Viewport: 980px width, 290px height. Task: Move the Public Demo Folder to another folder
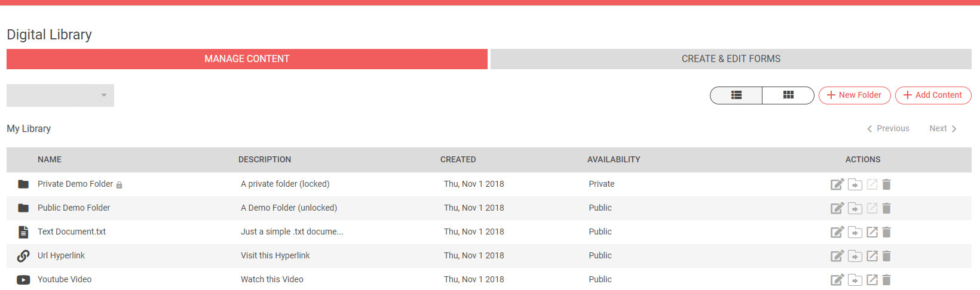pyautogui.click(x=855, y=208)
